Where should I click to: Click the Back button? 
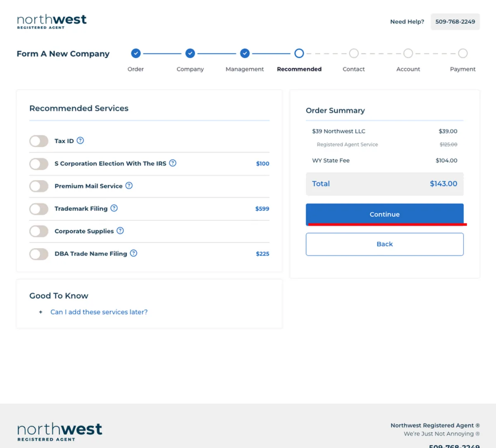click(384, 244)
